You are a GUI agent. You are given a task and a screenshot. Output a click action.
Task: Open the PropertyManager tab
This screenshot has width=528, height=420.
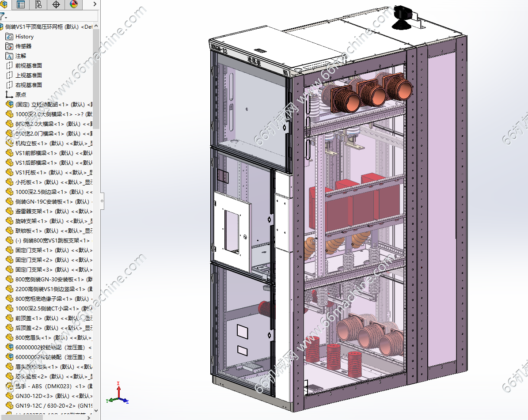(x=20, y=4)
